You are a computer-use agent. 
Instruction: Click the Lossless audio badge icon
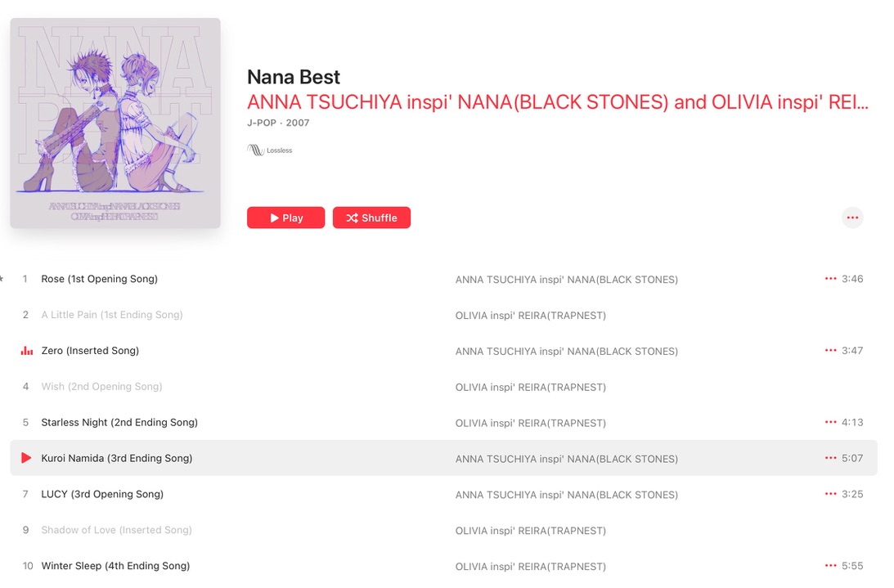point(256,150)
